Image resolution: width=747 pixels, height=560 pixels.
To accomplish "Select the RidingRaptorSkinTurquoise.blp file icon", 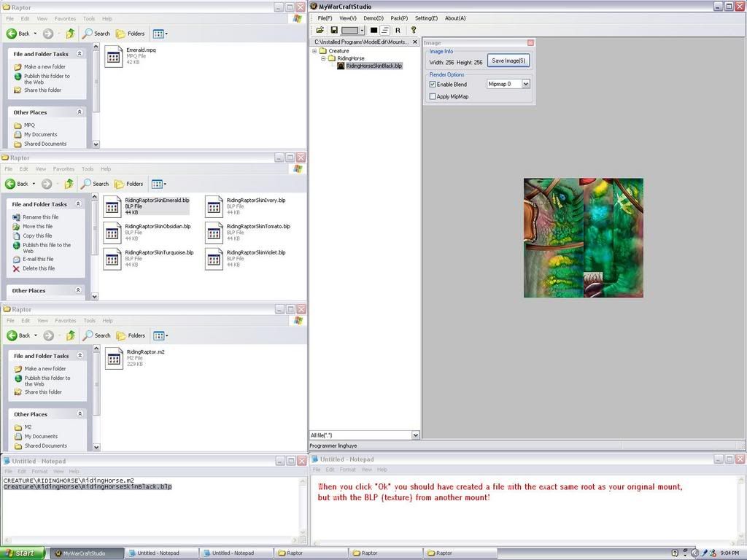I will [112, 259].
